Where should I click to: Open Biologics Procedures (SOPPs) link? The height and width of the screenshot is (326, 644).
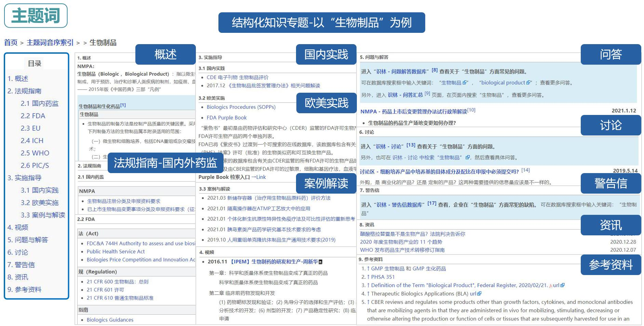tap(241, 107)
